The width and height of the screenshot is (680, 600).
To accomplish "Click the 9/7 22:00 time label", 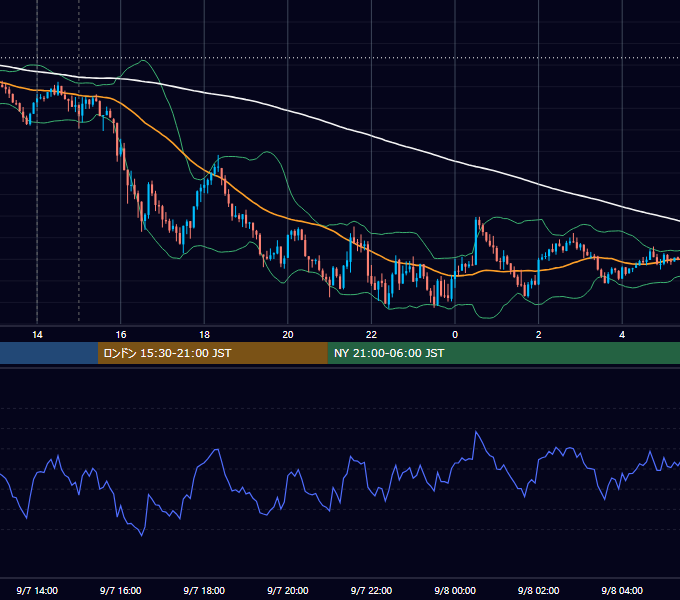I will tap(371, 590).
